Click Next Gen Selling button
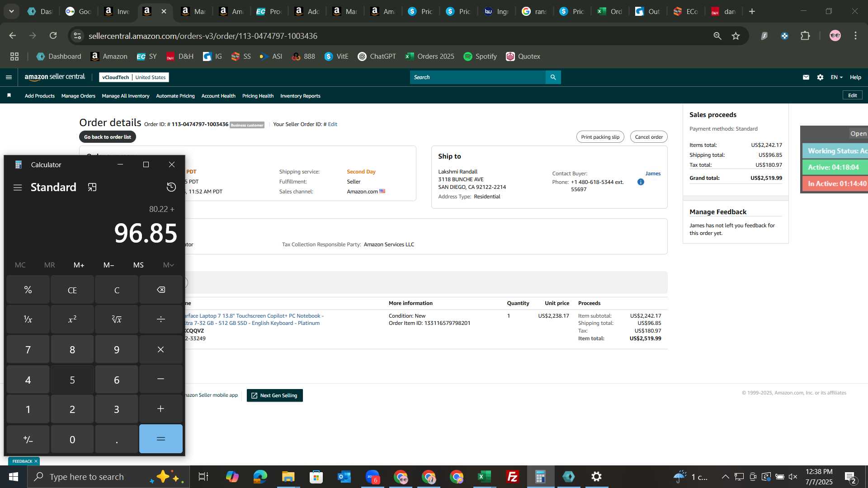 pyautogui.click(x=274, y=395)
